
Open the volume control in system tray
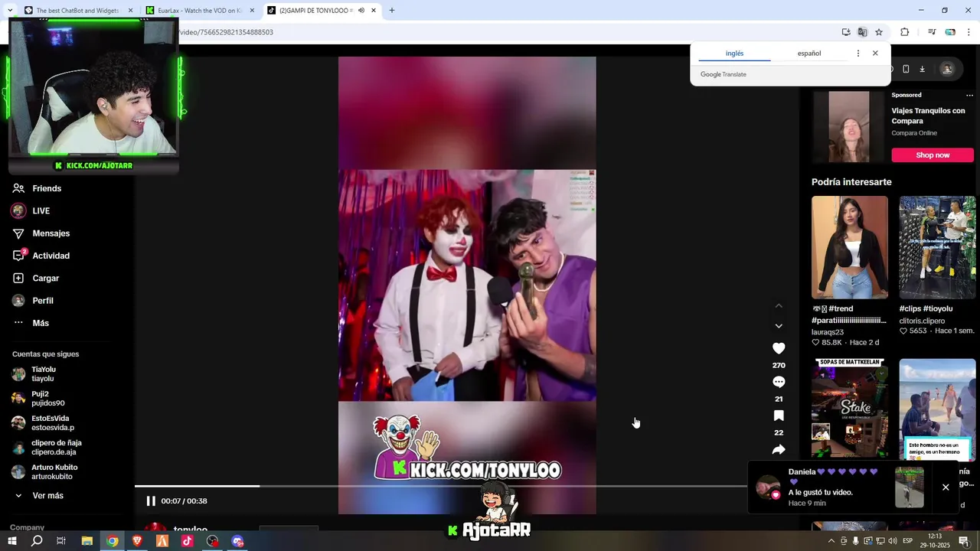893,541
